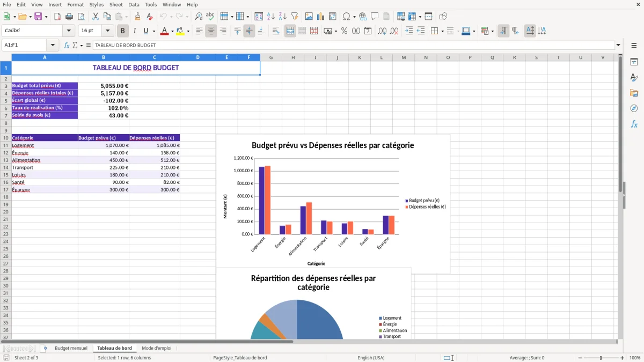The width and height of the screenshot is (644, 362).
Task: Toggle Align Left
Action: point(199,31)
